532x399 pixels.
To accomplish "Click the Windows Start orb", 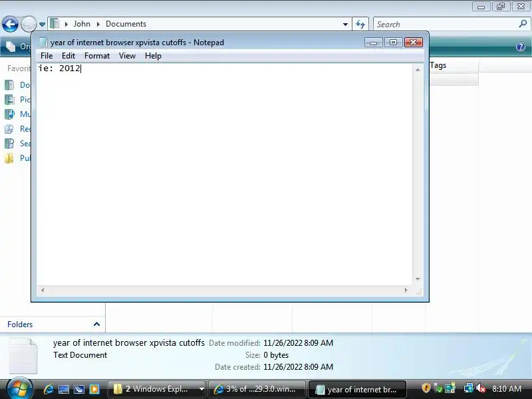I will coord(19,389).
